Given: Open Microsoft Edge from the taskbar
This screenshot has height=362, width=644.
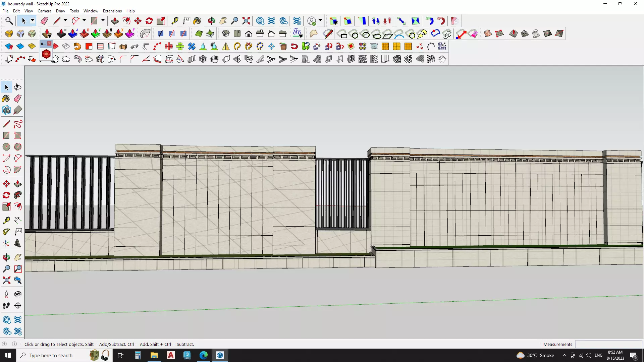Looking at the screenshot, I should 204,355.
